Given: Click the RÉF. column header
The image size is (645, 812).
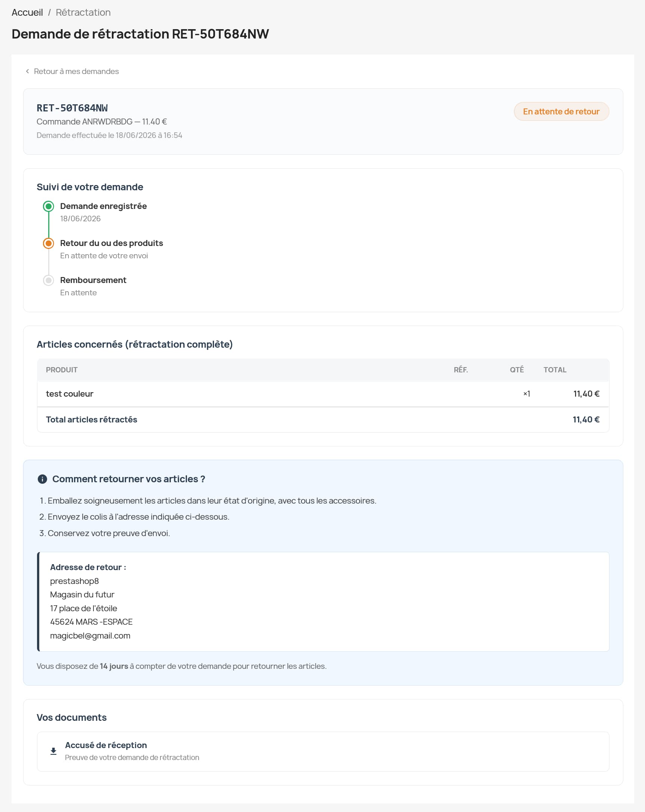Looking at the screenshot, I should [460, 370].
